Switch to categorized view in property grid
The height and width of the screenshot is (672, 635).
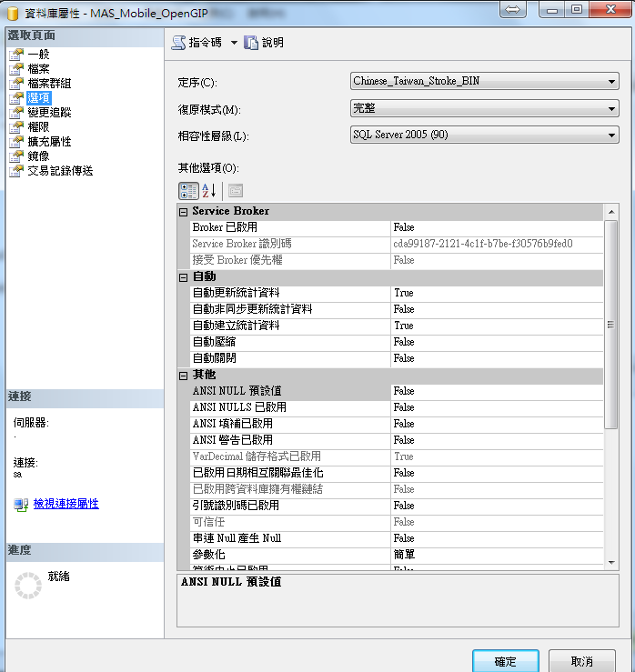(x=188, y=191)
